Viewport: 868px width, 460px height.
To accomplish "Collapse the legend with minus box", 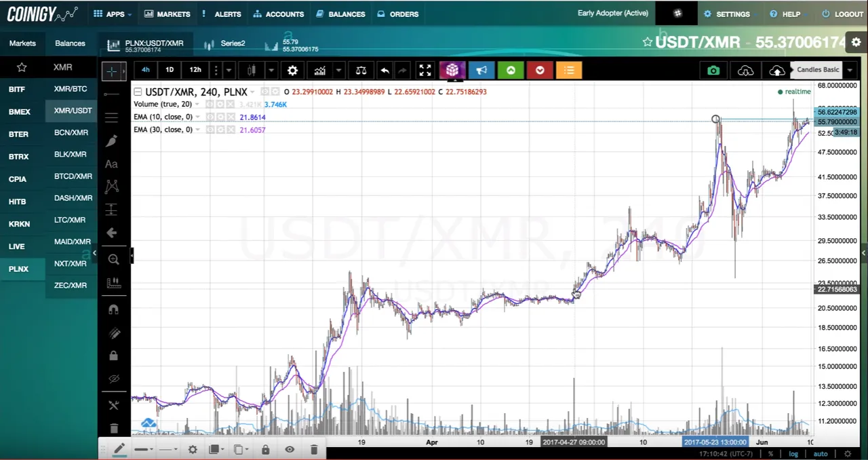I will coord(138,92).
